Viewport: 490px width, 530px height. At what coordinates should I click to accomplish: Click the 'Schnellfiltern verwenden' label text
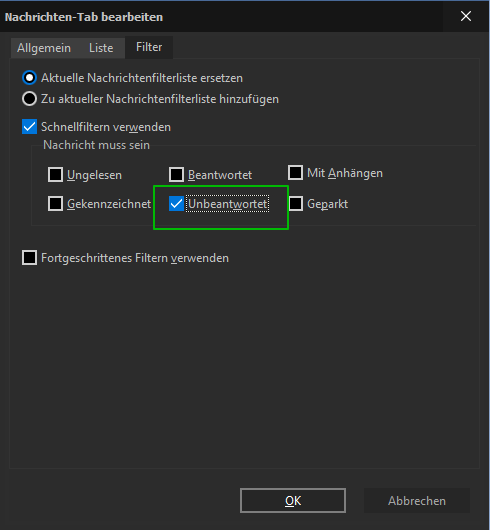pyautogui.click(x=106, y=127)
